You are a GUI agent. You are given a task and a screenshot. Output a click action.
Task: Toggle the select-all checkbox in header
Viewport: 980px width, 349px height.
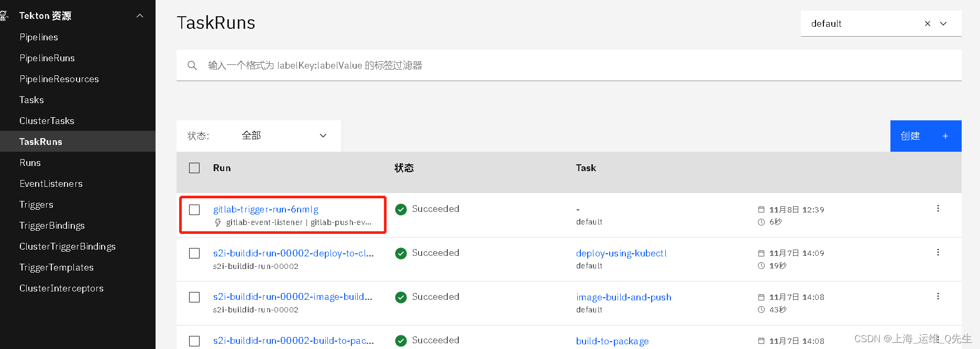[x=194, y=168]
